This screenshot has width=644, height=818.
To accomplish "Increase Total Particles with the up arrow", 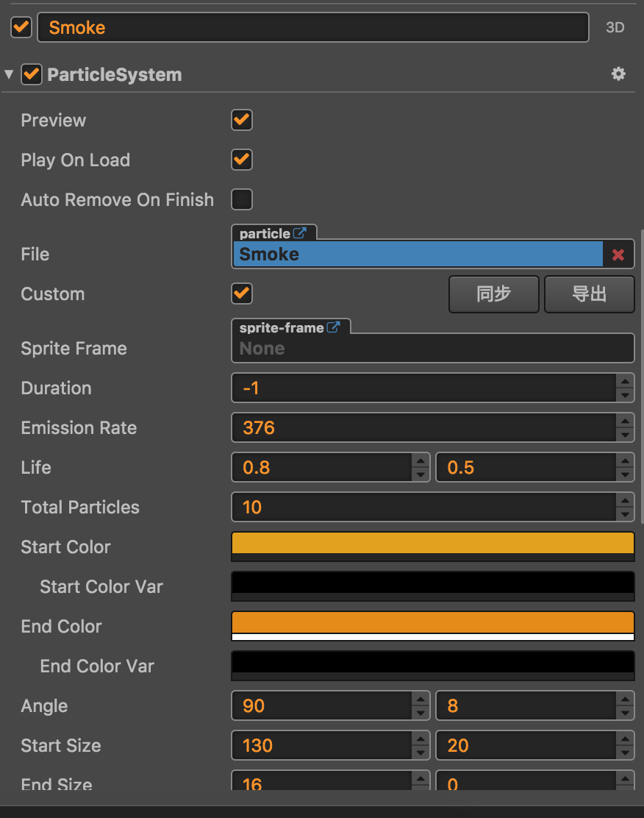I will tap(625, 500).
